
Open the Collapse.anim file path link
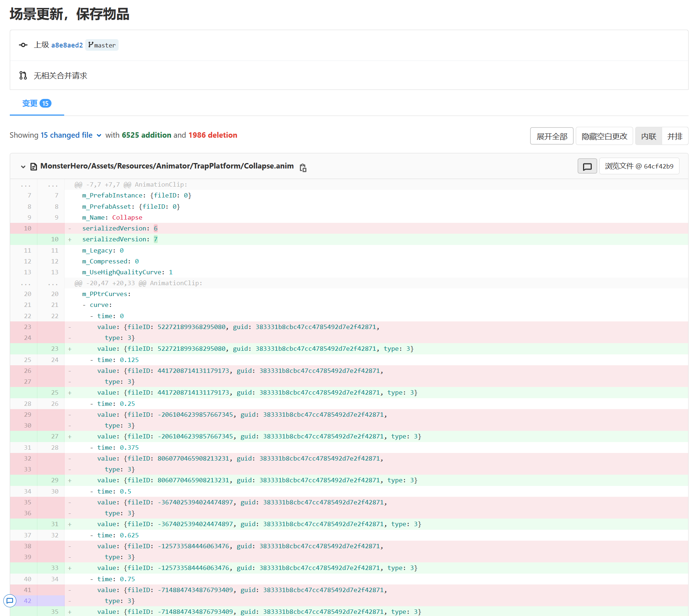click(167, 166)
